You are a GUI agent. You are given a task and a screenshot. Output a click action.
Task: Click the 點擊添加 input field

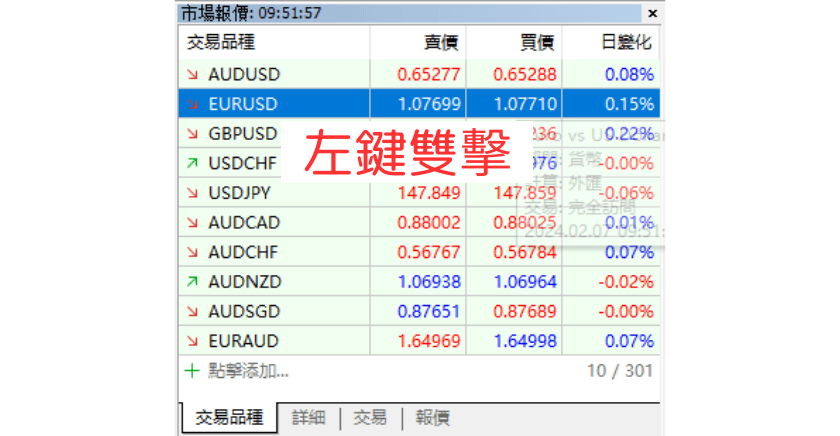point(248,371)
